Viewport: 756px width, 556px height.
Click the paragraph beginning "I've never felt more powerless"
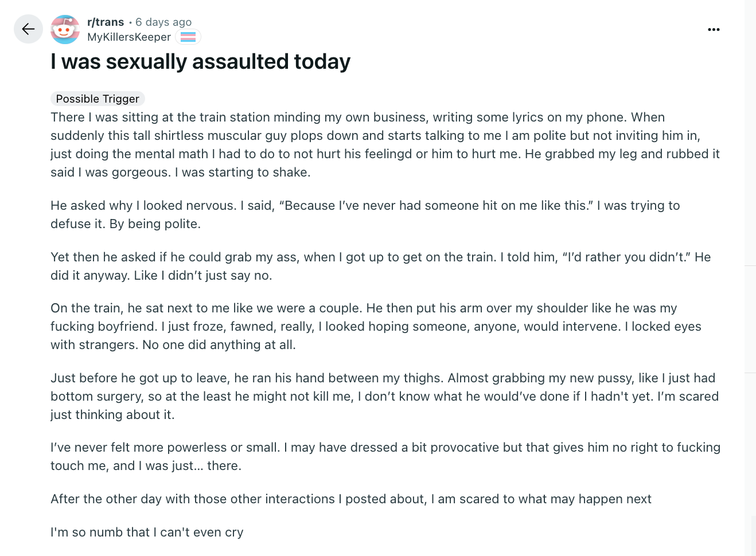click(x=385, y=456)
